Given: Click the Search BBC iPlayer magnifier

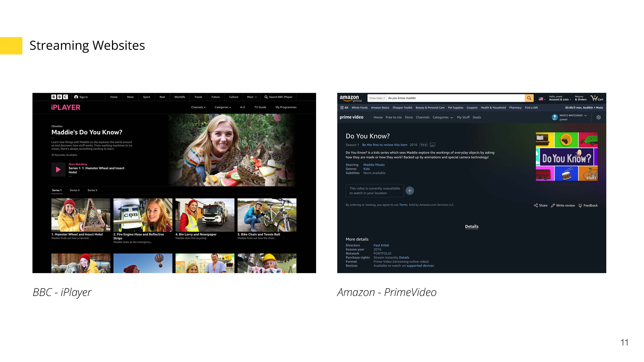Looking at the screenshot, I should (266, 97).
